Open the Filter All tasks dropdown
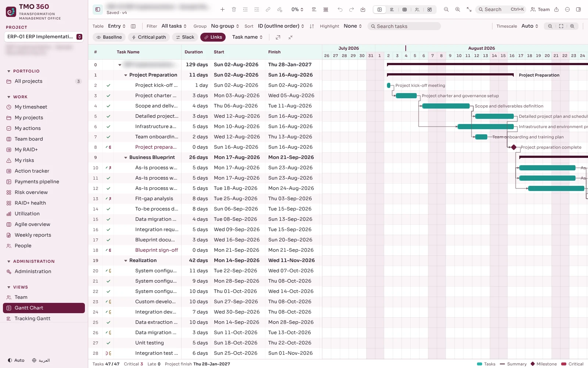588x368 pixels. (x=174, y=26)
